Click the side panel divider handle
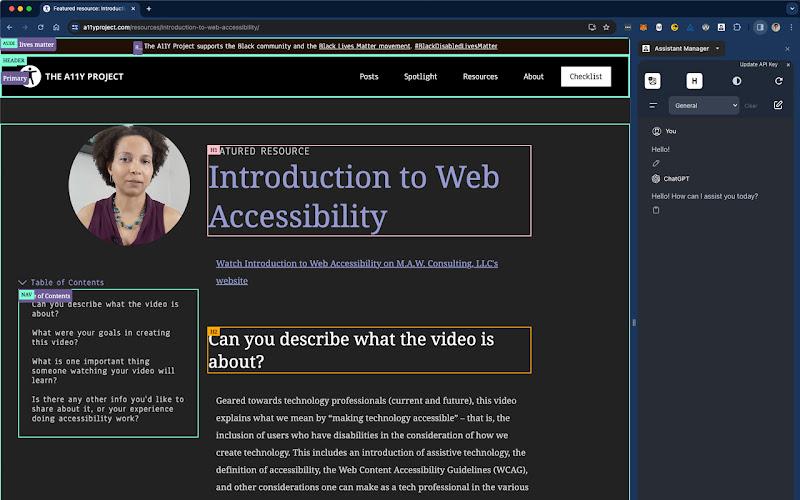800x500 pixels. (x=634, y=322)
